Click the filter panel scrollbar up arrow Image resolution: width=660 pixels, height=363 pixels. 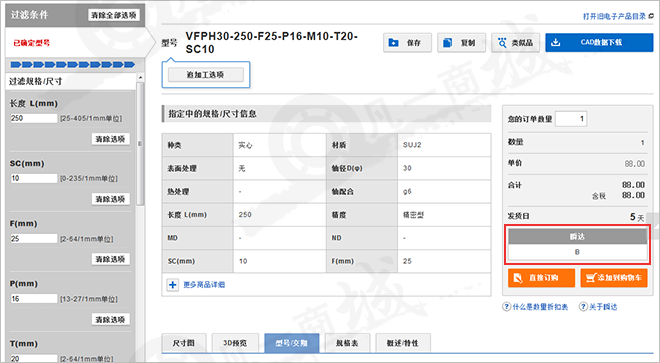(x=140, y=77)
